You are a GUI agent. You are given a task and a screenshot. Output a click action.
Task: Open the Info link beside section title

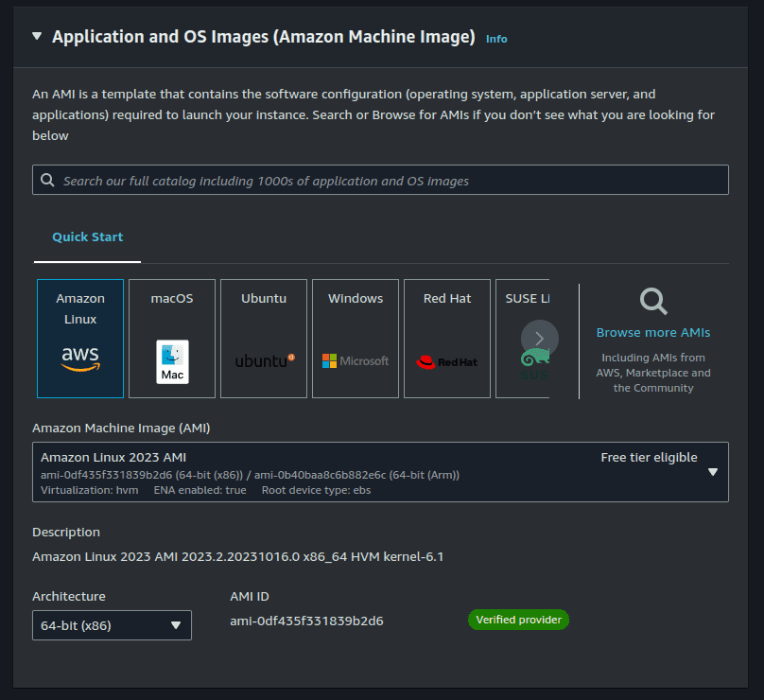point(496,39)
